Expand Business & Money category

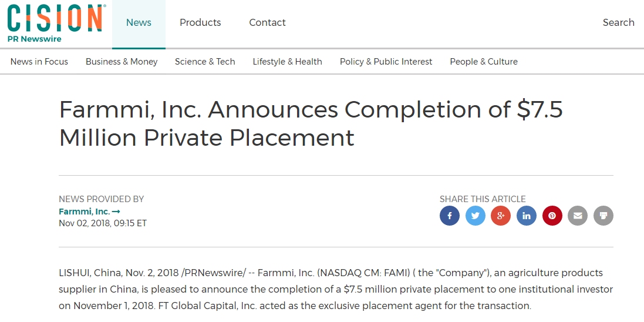[122, 62]
